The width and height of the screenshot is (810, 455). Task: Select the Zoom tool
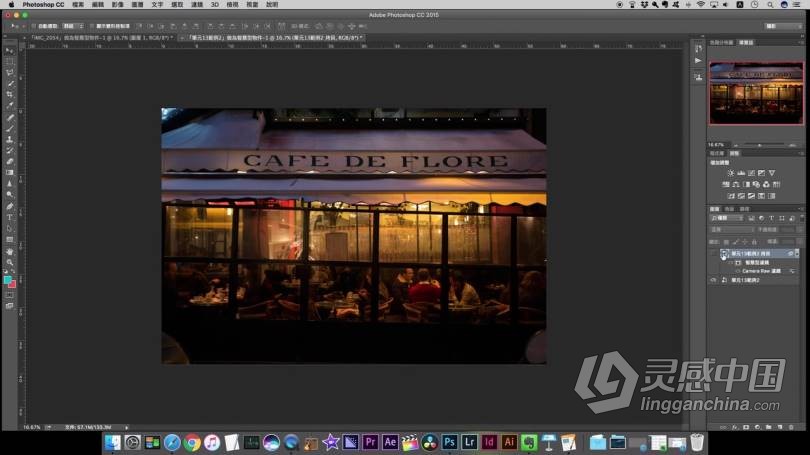9,262
